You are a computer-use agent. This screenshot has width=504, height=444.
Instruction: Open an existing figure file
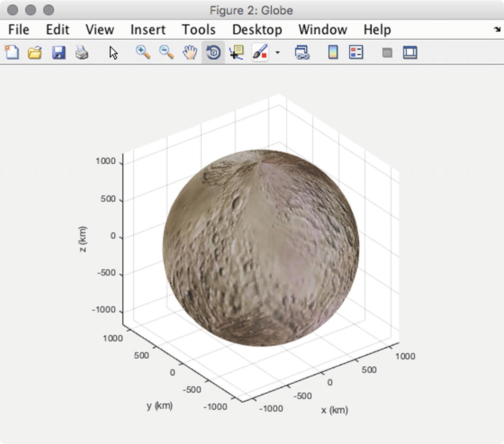[35, 53]
